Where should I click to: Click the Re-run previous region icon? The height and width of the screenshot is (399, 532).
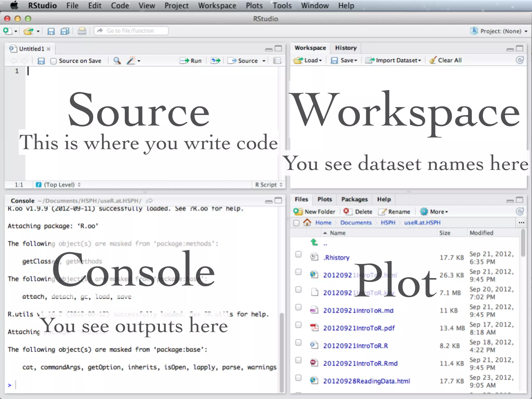click(x=216, y=61)
